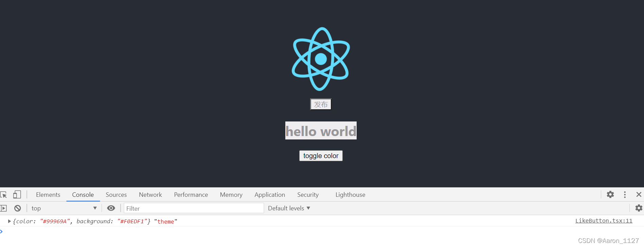
Task: Switch to the Memory tab
Action: click(231, 194)
